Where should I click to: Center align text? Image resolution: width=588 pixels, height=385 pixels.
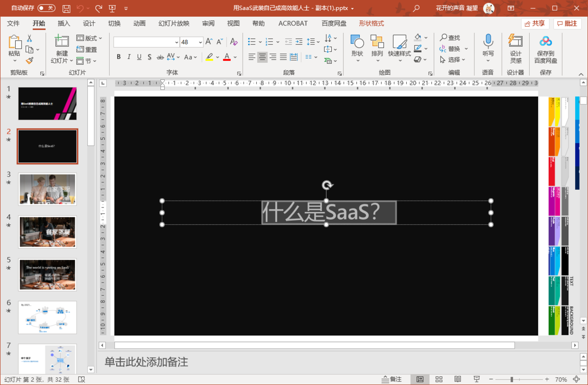(x=262, y=57)
